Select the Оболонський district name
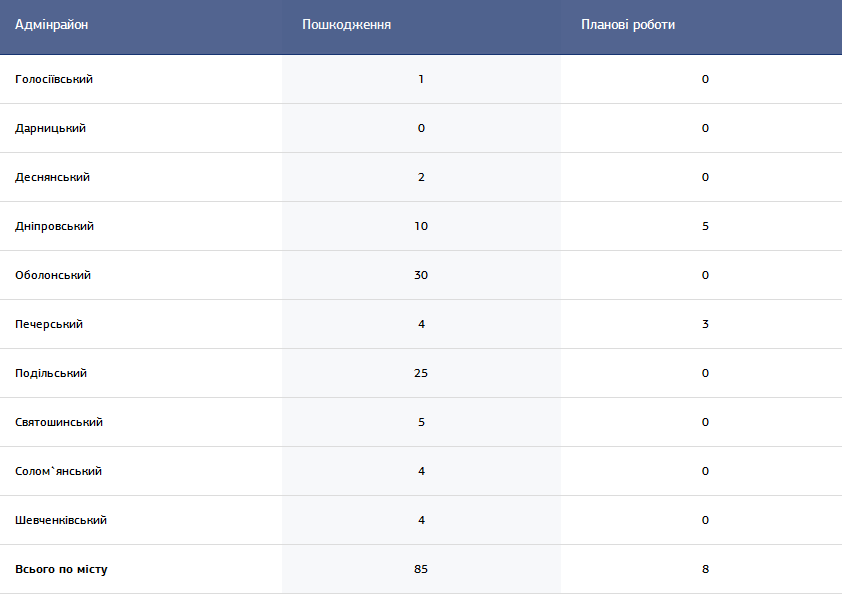Screen dimensions: 842x606 [53, 275]
